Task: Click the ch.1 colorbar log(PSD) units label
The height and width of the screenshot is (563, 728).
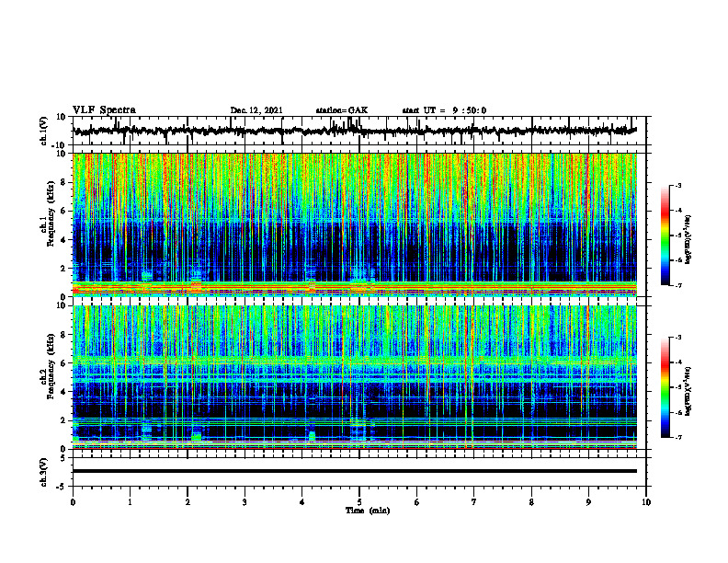Action: coord(689,239)
